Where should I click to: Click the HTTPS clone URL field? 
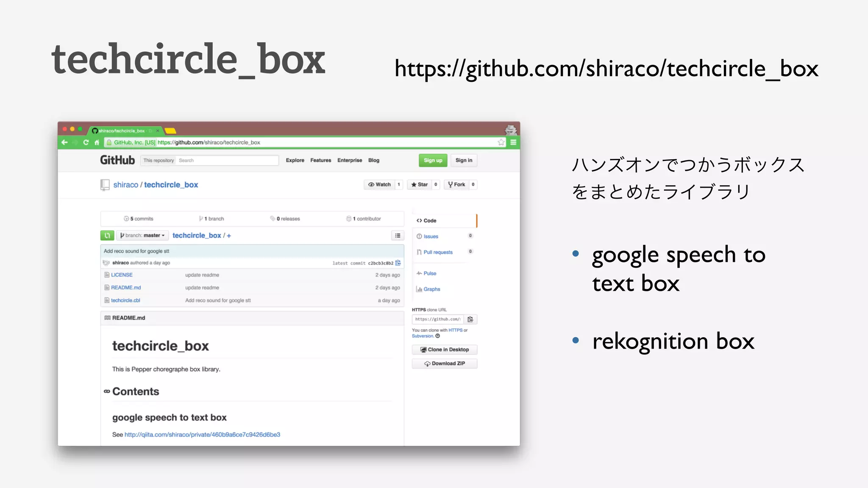click(x=438, y=319)
